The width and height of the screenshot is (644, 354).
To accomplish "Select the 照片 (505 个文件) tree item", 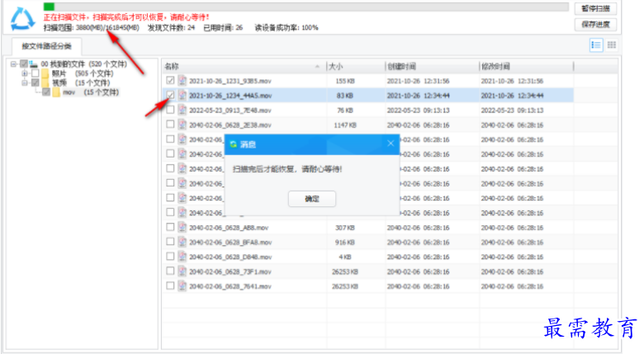I will click(x=83, y=73).
